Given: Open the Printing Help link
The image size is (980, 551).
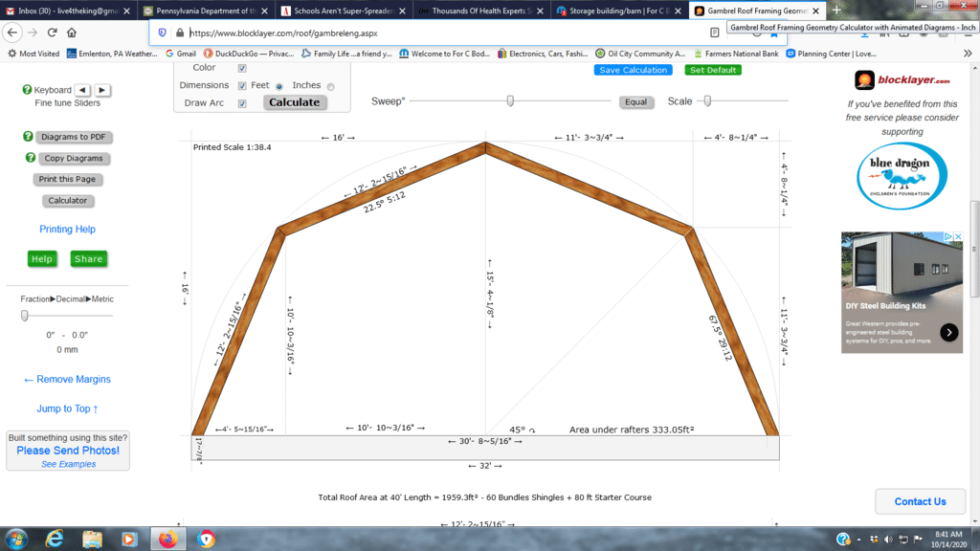Looking at the screenshot, I should tap(67, 230).
